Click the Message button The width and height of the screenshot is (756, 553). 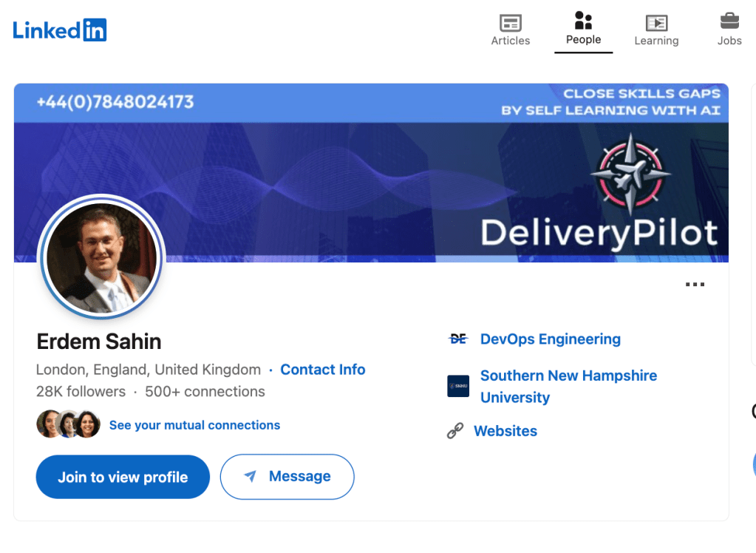(287, 477)
